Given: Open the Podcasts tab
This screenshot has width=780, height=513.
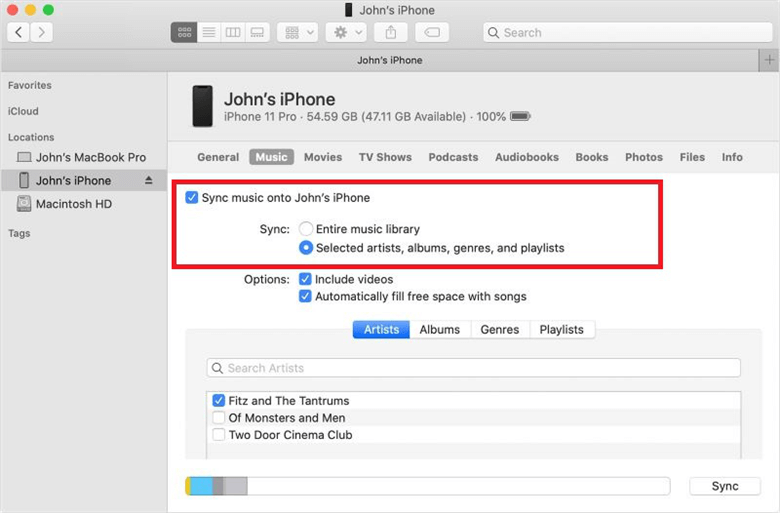Looking at the screenshot, I should [x=453, y=157].
